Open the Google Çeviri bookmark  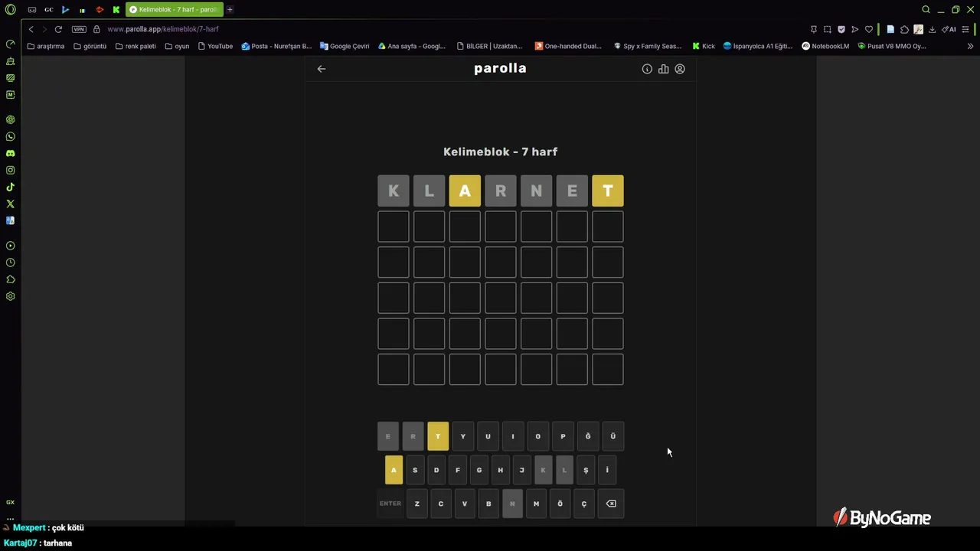[x=345, y=46]
